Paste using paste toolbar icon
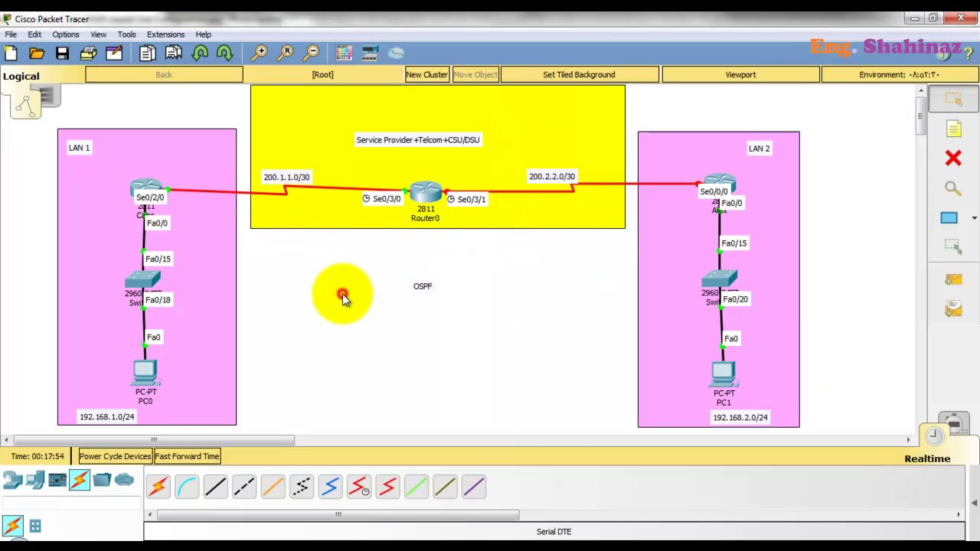This screenshot has width=980, height=551. pos(174,53)
